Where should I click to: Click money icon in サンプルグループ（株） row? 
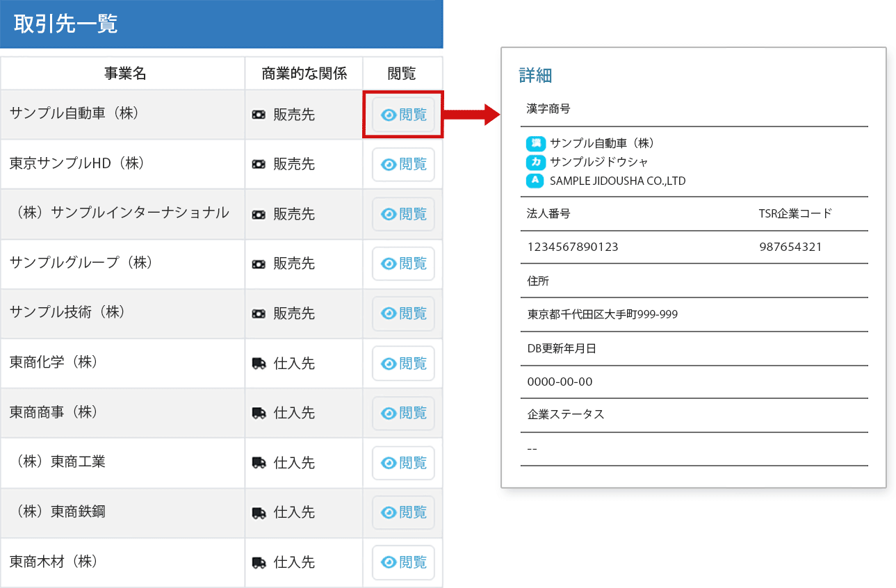(x=259, y=264)
